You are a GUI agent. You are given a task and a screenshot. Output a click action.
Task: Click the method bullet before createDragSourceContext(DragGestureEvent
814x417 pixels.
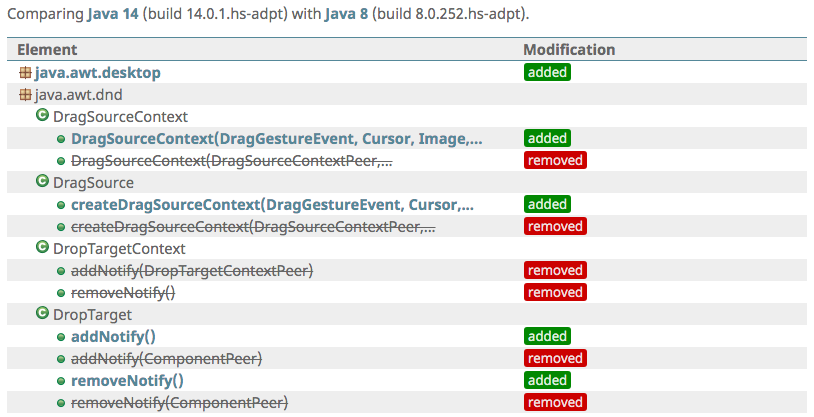(x=61, y=205)
